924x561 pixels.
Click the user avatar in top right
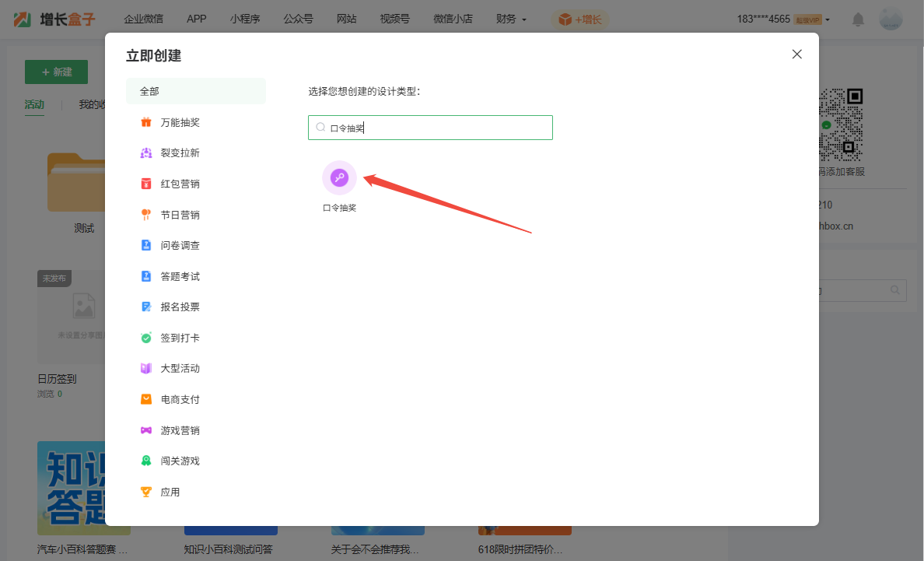pos(891,19)
